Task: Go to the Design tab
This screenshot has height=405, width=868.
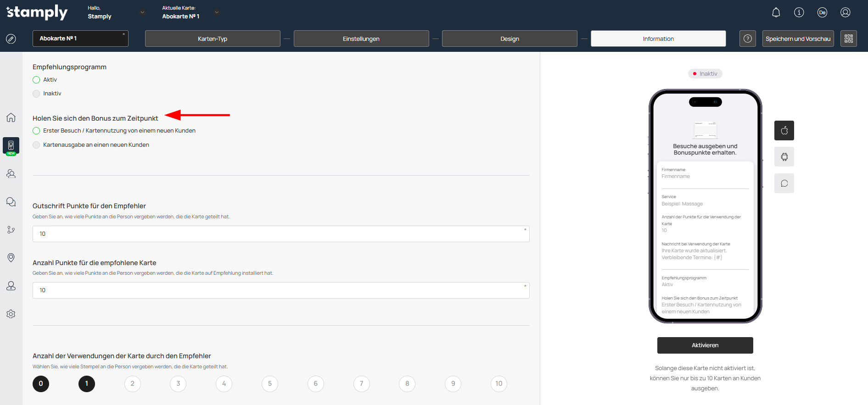Action: (510, 39)
